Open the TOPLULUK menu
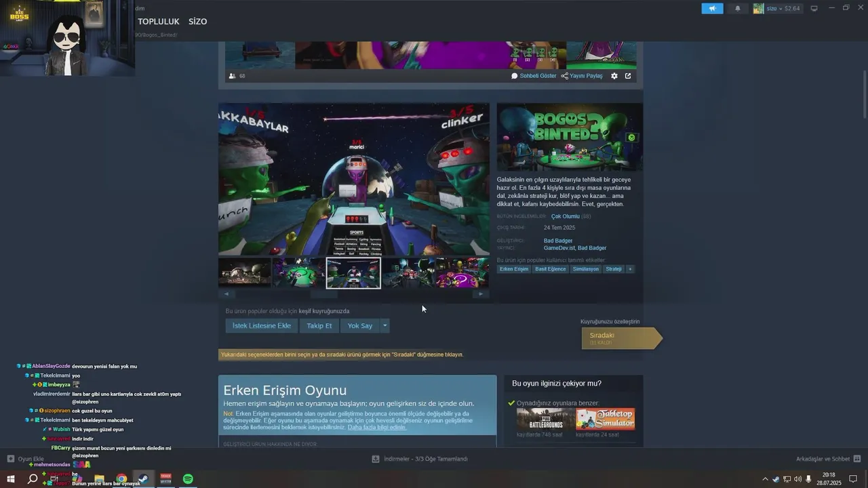Image resolution: width=868 pixels, height=488 pixels. point(159,22)
